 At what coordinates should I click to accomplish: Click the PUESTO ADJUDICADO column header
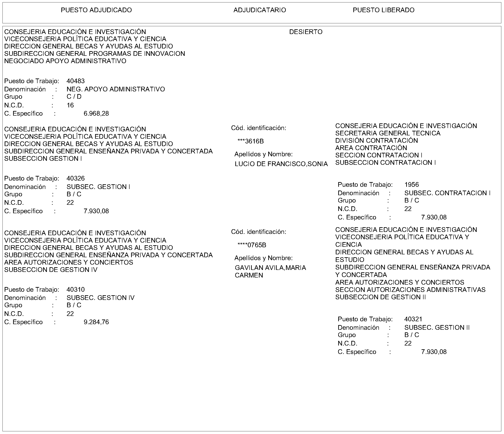click(x=96, y=10)
